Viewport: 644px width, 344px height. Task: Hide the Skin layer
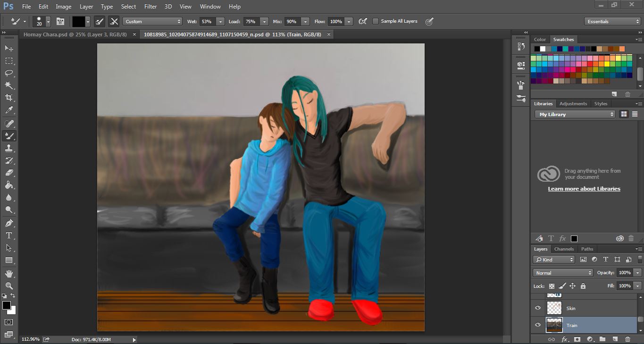click(x=538, y=308)
